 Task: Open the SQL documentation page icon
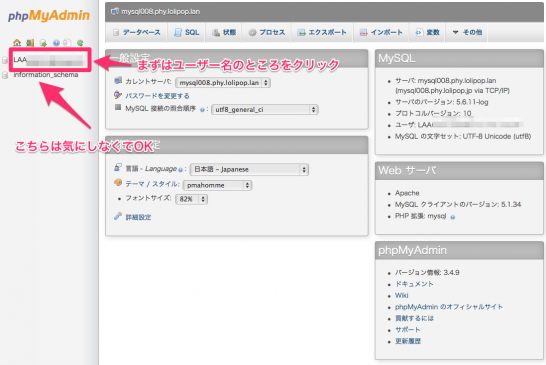[x=68, y=43]
